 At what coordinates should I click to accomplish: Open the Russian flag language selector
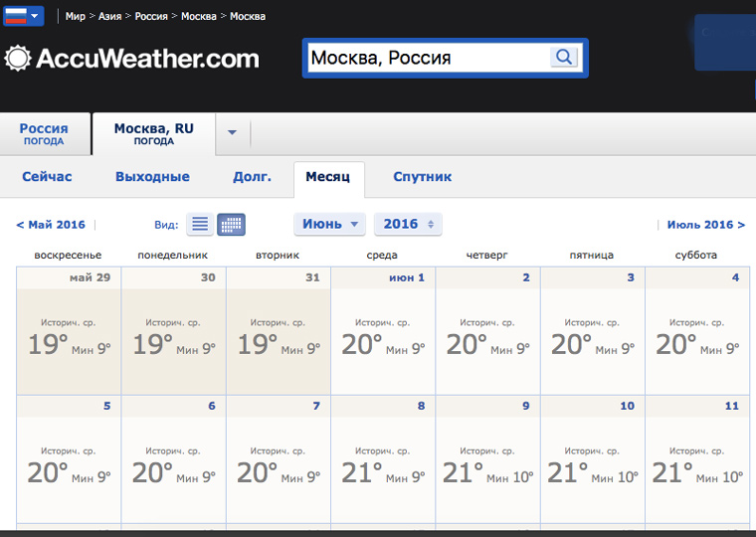coord(24,16)
